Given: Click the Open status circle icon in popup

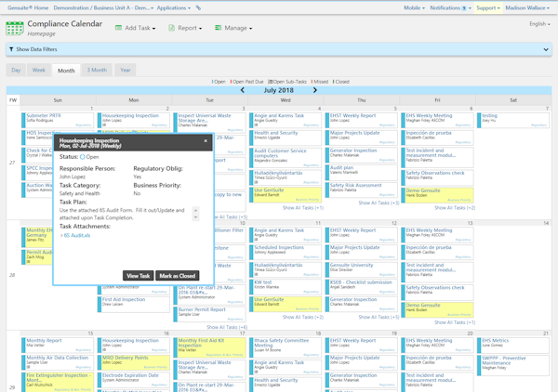Looking at the screenshot, I should pyautogui.click(x=83, y=157).
